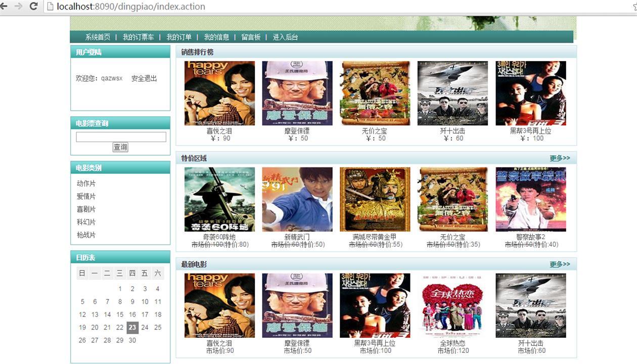Viewport: 637px width, 364px height.
Task: Open the 喜悦之泪 poster in 销售排行榜
Action: (219, 93)
